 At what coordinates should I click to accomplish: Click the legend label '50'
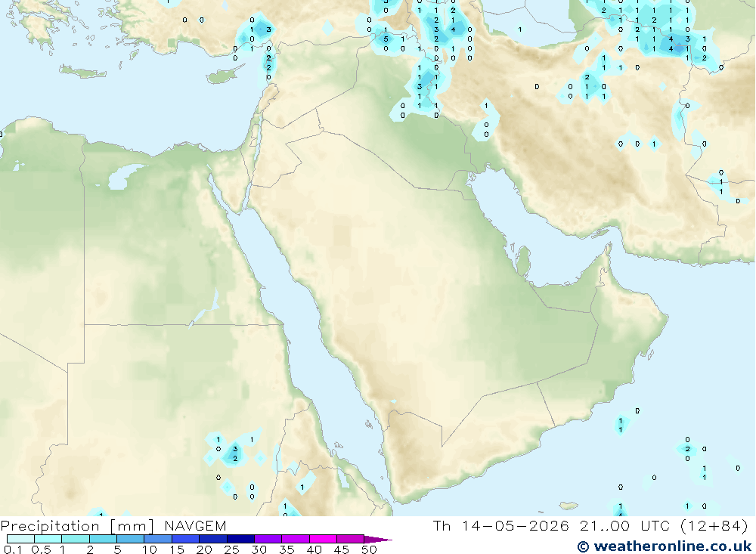click(369, 549)
